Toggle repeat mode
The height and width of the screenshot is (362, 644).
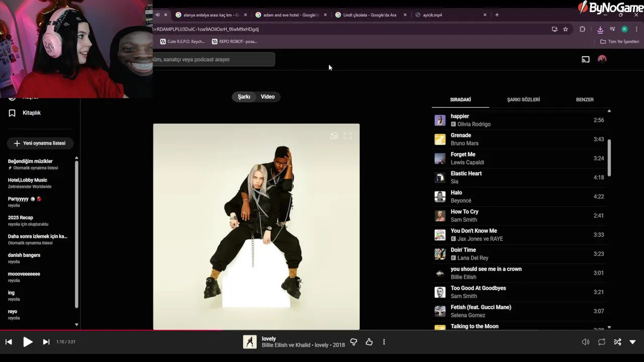[601, 342]
